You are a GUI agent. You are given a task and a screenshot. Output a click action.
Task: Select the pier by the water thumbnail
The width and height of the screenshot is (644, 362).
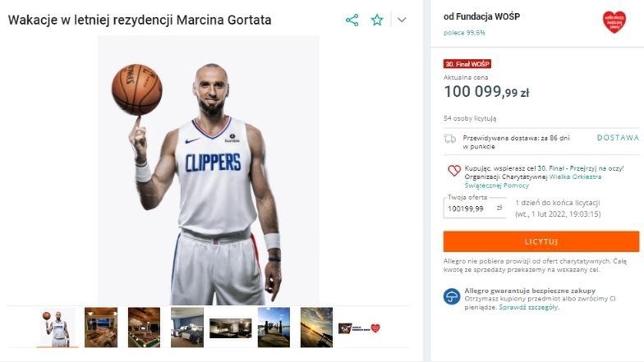(x=274, y=327)
